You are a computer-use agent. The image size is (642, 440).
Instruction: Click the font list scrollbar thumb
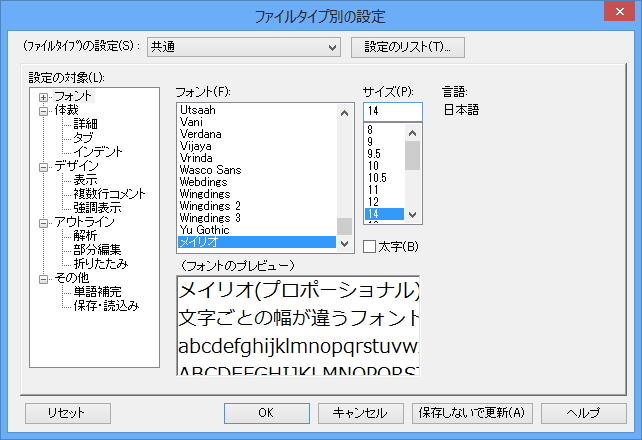coord(344,226)
